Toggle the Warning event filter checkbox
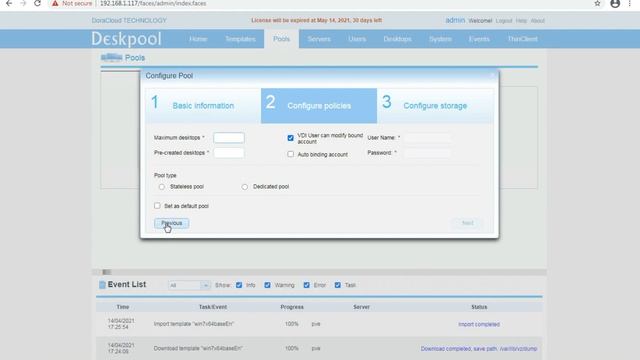The width and height of the screenshot is (640, 360). pyautogui.click(x=267, y=285)
